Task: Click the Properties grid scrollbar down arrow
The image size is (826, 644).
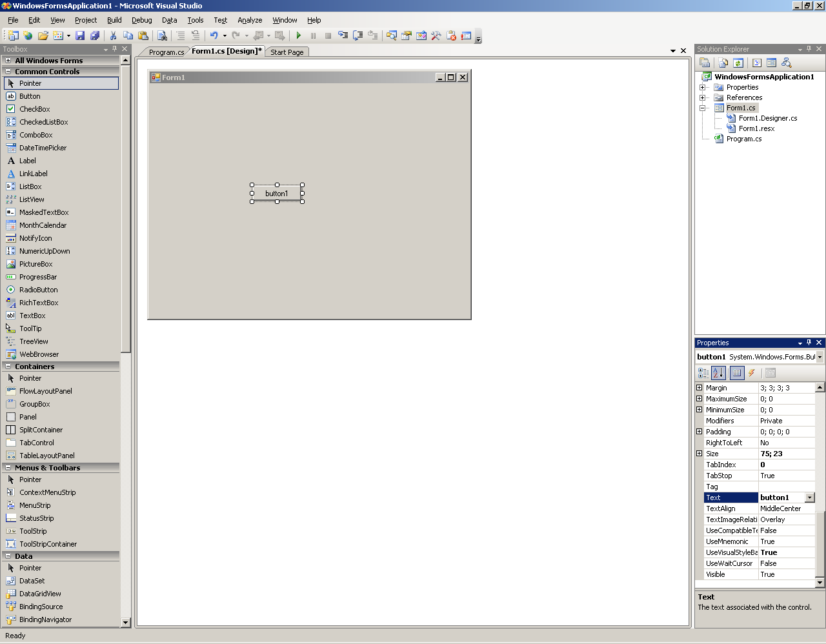Action: coord(820,583)
